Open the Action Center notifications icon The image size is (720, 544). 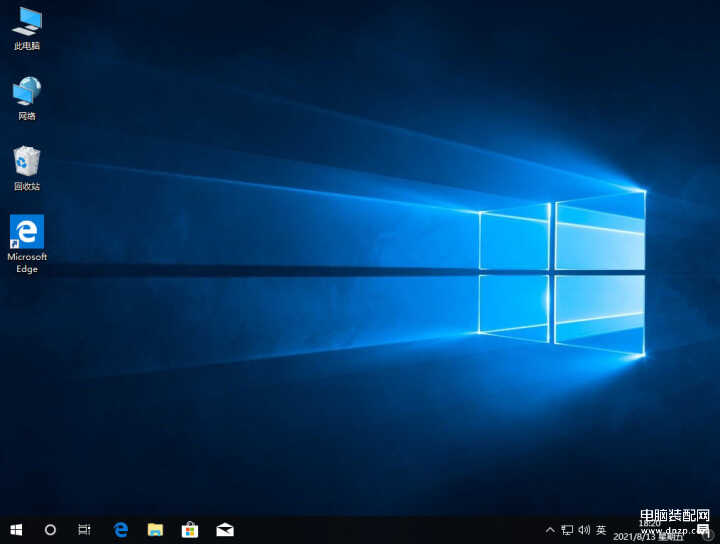click(703, 530)
